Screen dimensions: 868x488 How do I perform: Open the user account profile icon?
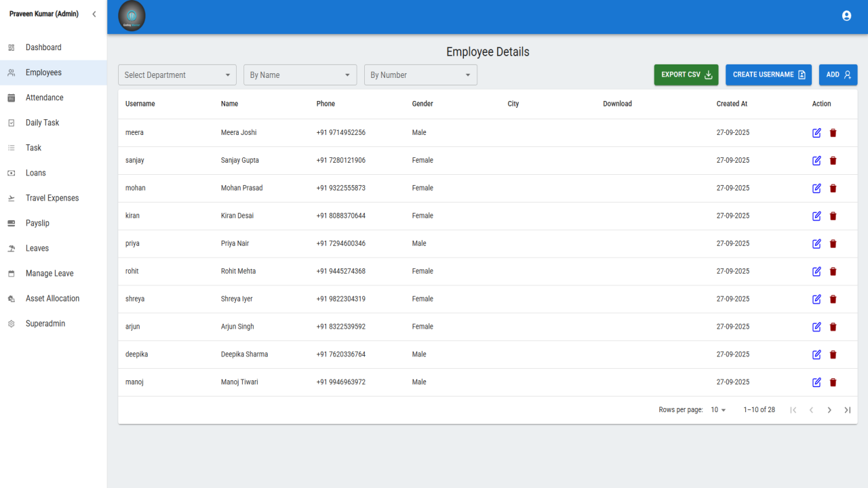(x=846, y=16)
